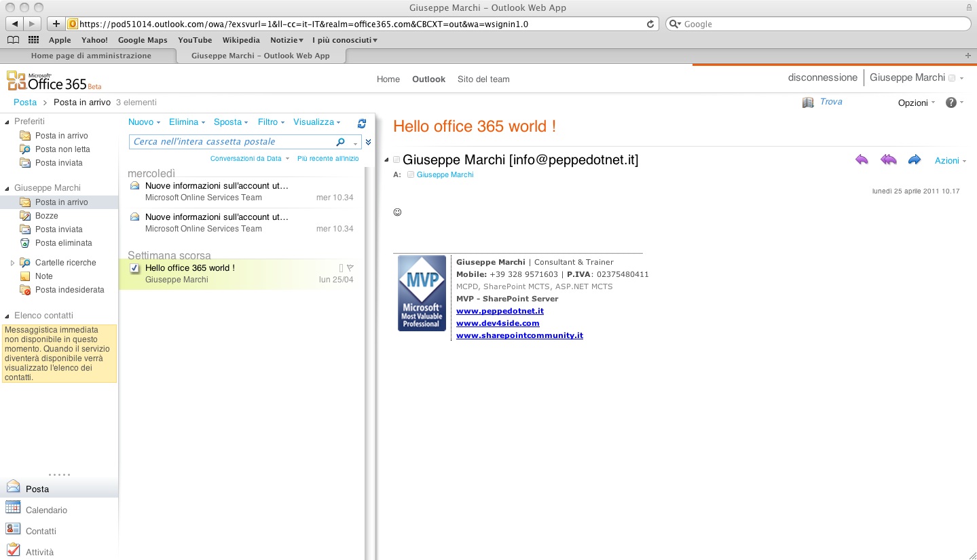Click Safari back navigation button
The image size is (977, 560).
pos(15,24)
